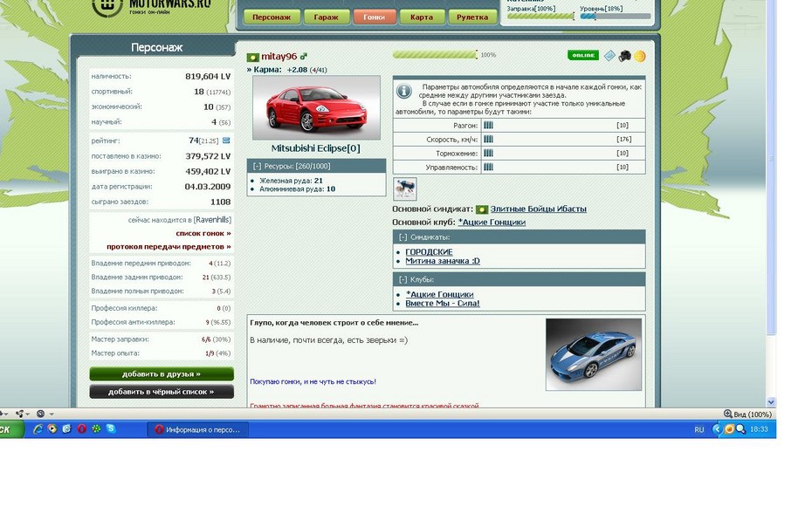
Task: Click the Карма +2.08 value
Action: click(x=297, y=70)
